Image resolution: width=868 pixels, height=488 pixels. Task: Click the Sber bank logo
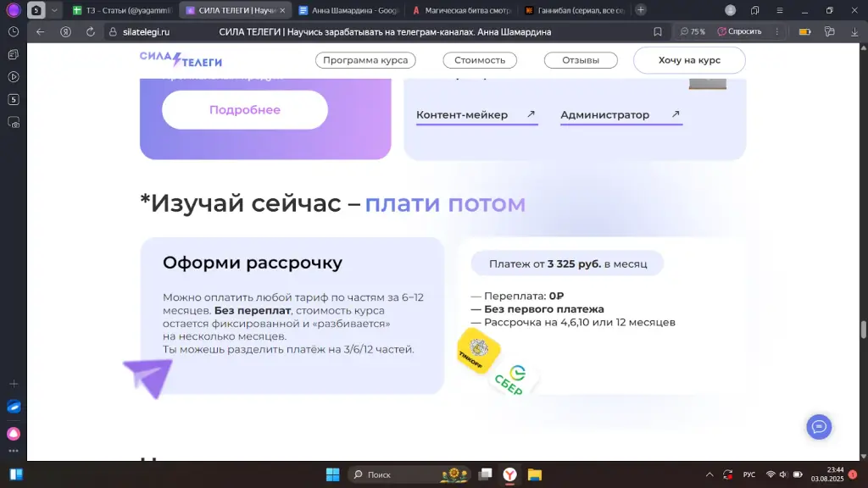coord(513,380)
